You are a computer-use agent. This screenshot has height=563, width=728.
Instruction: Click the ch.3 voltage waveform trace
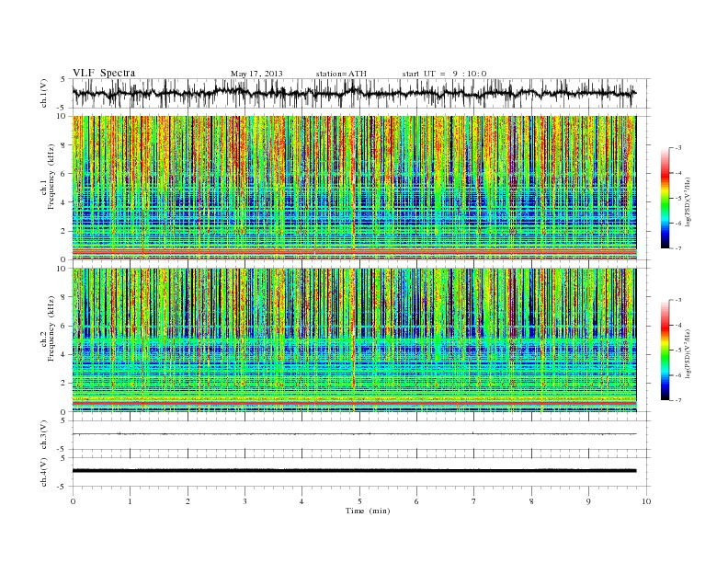point(354,434)
